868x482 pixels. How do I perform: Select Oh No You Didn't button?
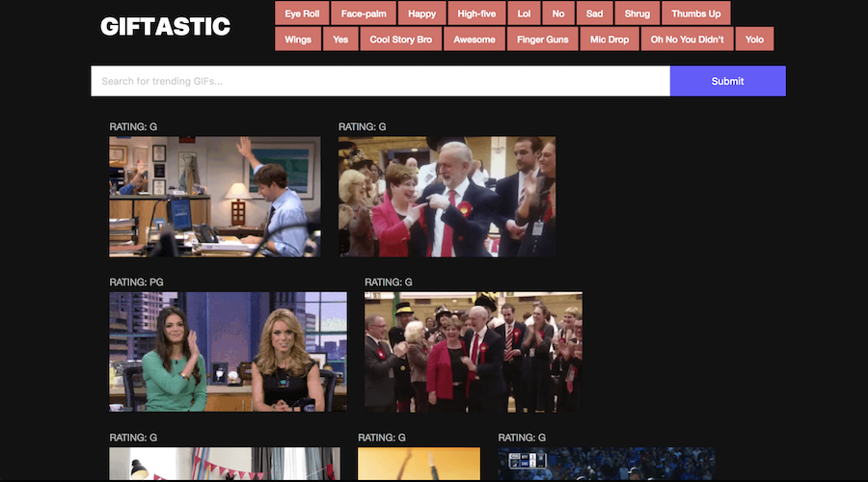[x=687, y=40]
